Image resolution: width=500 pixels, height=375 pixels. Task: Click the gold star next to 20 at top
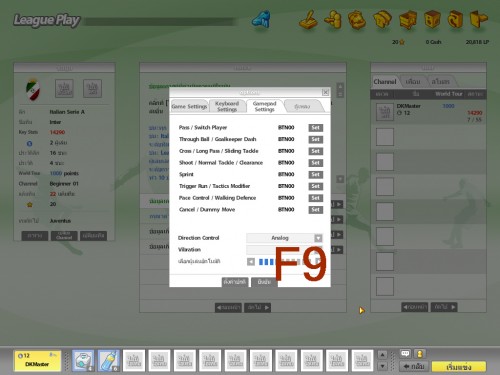(x=402, y=42)
